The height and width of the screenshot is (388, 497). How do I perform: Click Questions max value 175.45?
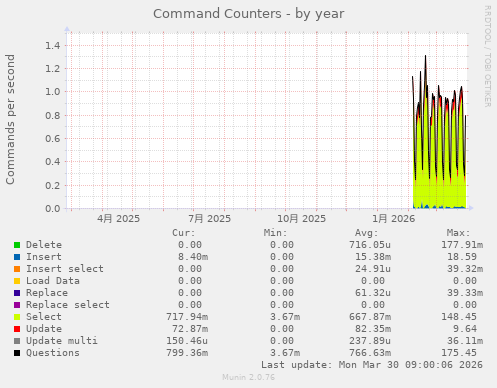pyautogui.click(x=459, y=353)
